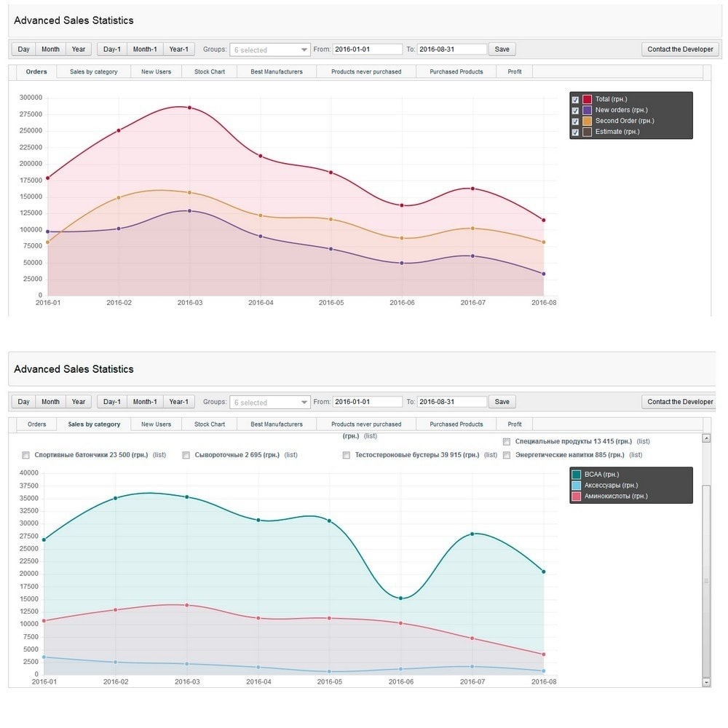Check the Сывороточные 2 695 category box

click(186, 455)
